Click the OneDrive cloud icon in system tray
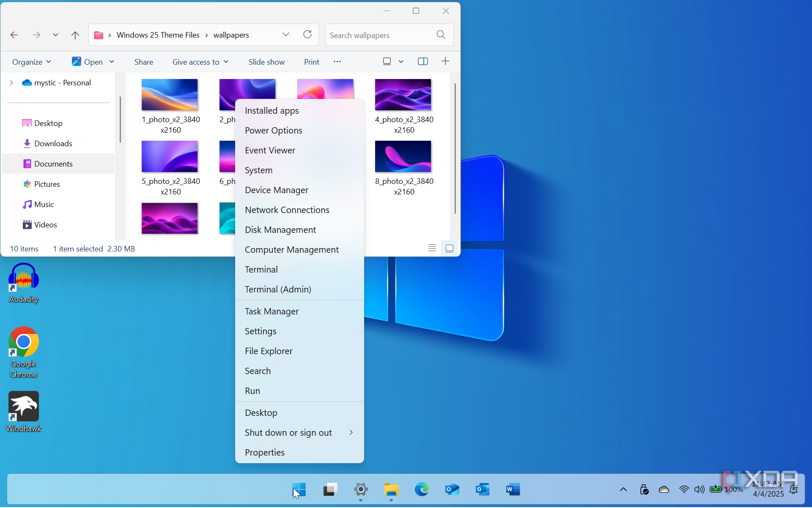Viewport: 812px width, 508px height. coord(664,489)
